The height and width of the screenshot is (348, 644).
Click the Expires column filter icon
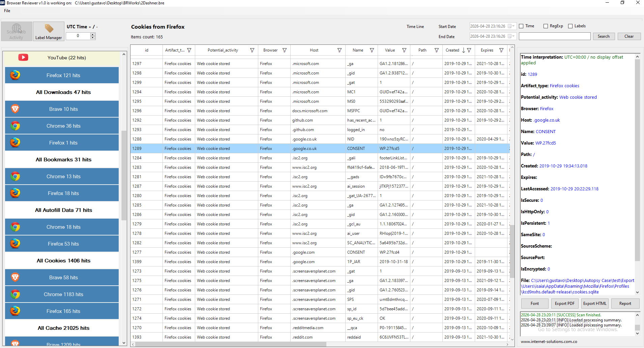[501, 50]
